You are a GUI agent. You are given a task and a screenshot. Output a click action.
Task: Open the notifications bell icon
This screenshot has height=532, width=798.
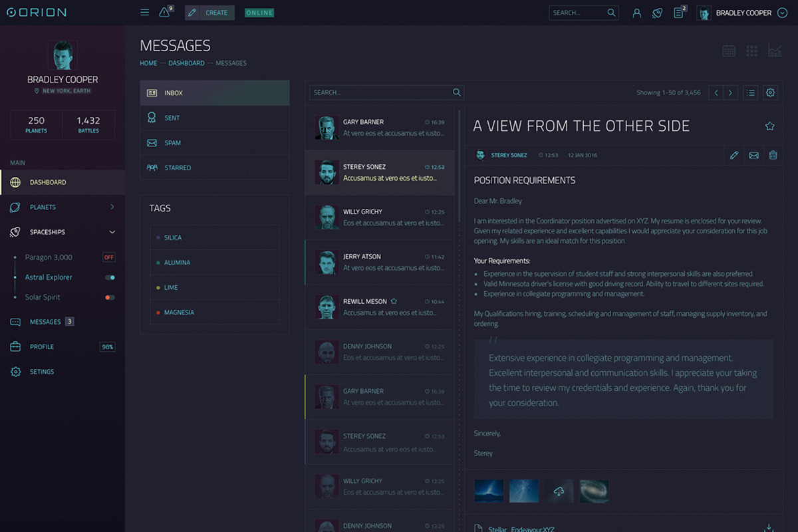coord(164,11)
